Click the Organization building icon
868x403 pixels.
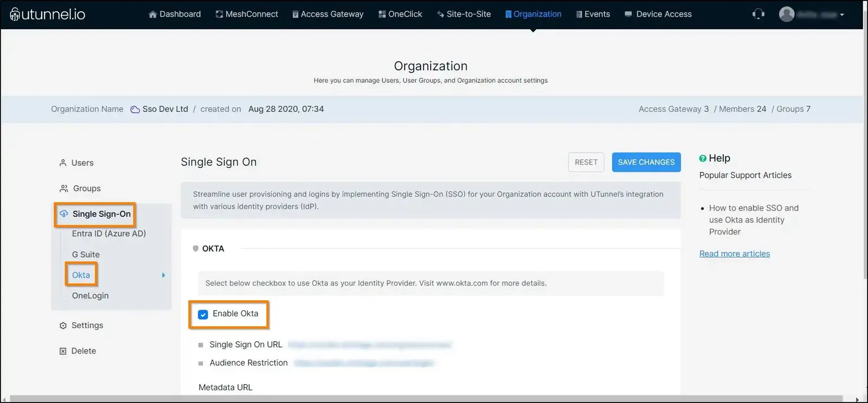[x=508, y=15]
